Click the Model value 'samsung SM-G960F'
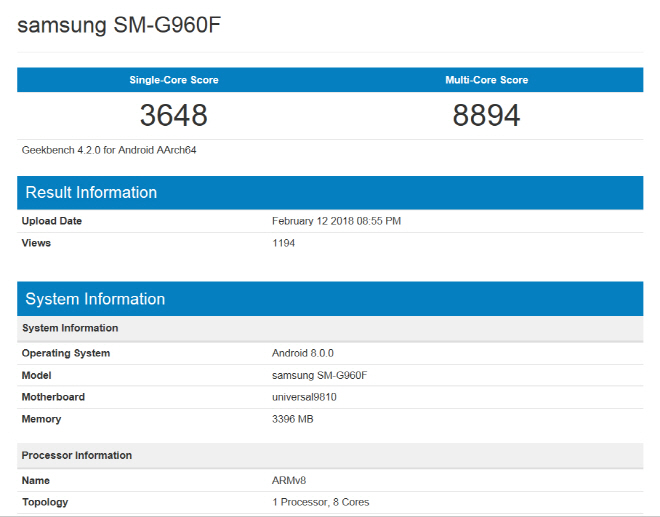Image resolution: width=660 pixels, height=517 pixels. (x=319, y=375)
